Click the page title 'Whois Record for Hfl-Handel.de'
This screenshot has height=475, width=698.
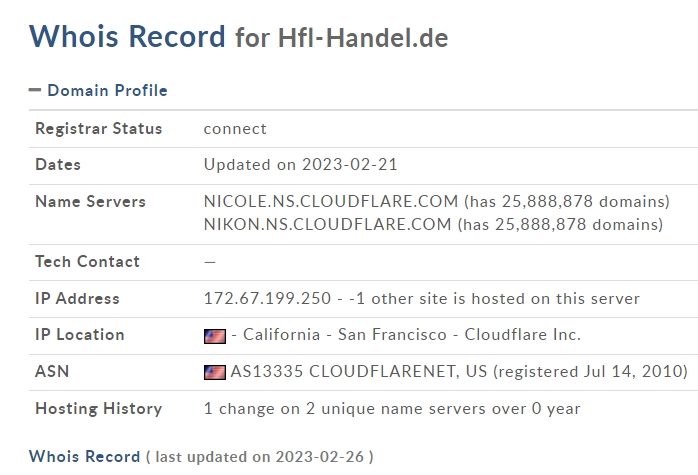point(239,37)
